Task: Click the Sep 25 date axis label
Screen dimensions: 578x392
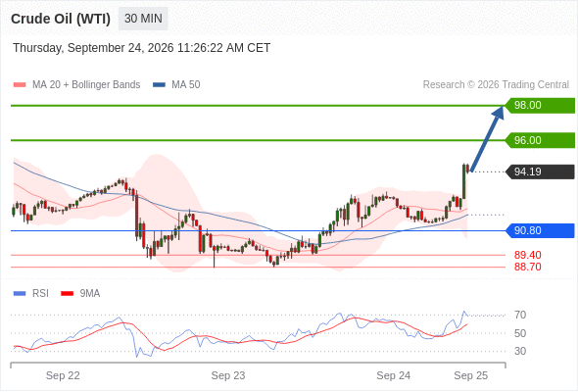Action: point(471,375)
